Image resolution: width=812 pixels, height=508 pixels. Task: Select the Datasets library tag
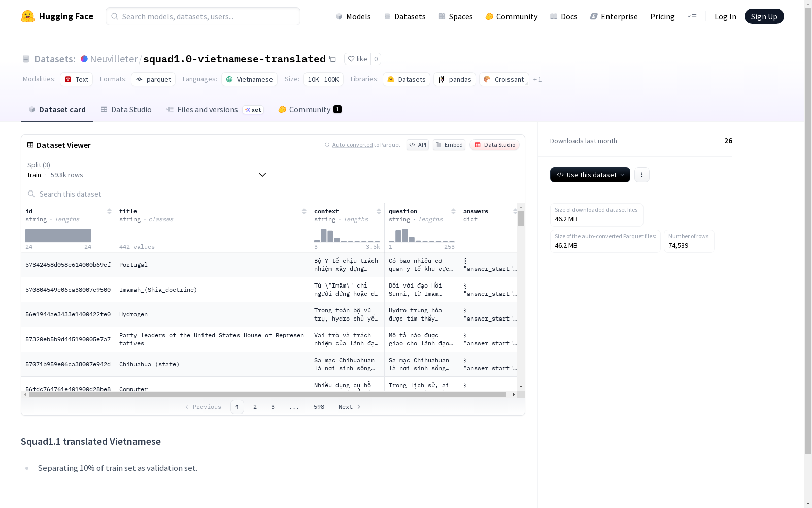pos(407,79)
